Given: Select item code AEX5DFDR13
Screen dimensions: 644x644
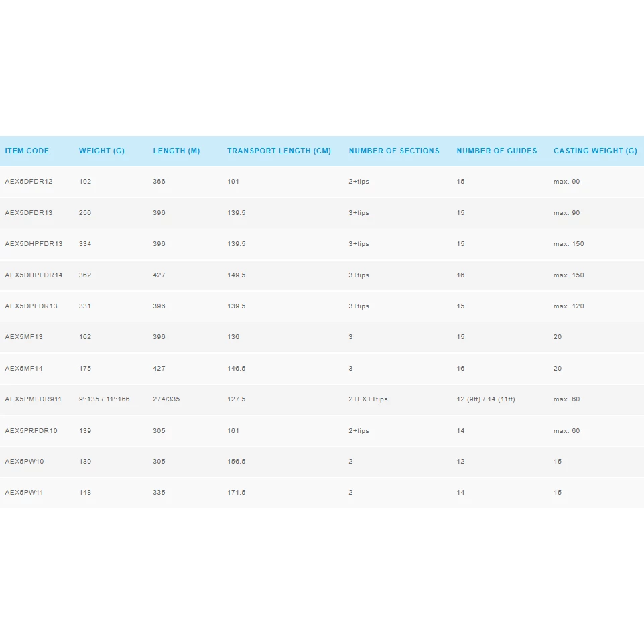Looking at the screenshot, I should pyautogui.click(x=28, y=213).
